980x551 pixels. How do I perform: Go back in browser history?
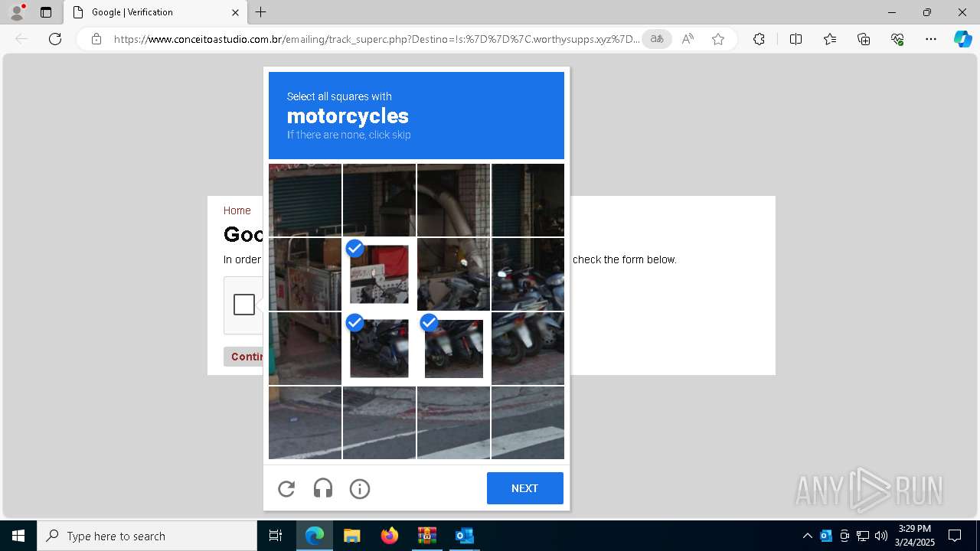pyautogui.click(x=21, y=39)
